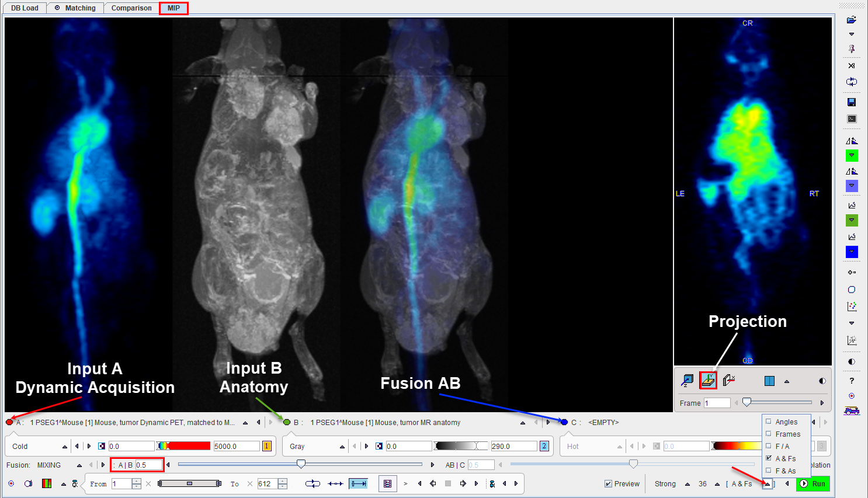This screenshot has height=498, width=868.
Task: Click the A|B fusion mixing slider handle
Action: [301, 464]
